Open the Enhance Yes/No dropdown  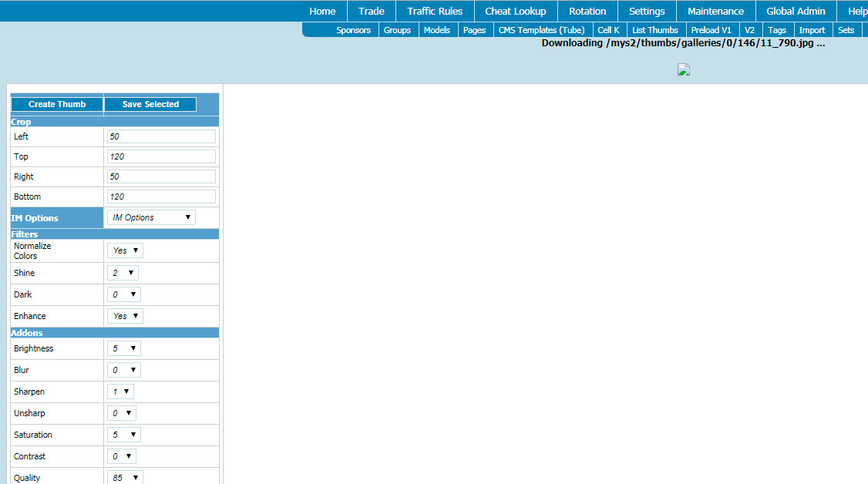[125, 316]
